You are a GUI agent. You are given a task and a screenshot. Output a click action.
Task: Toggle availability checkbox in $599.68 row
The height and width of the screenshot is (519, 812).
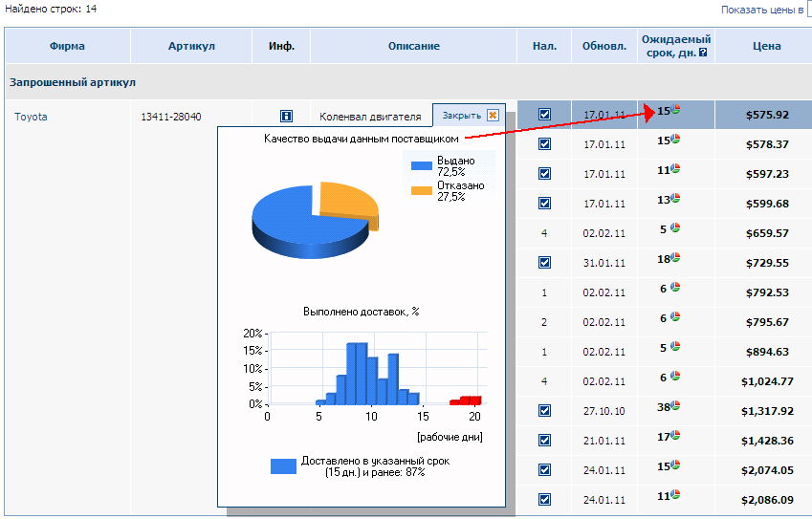(x=544, y=203)
